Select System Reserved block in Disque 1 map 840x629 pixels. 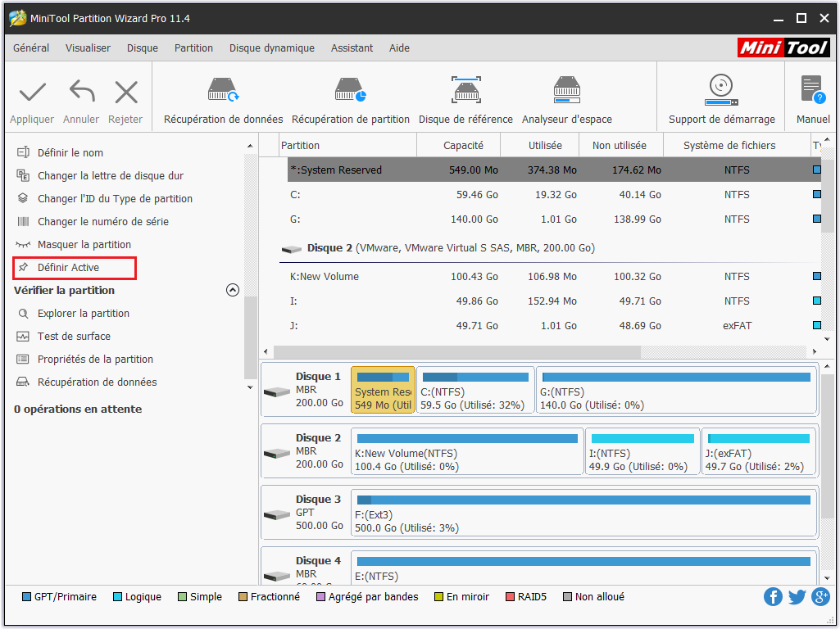(x=383, y=390)
